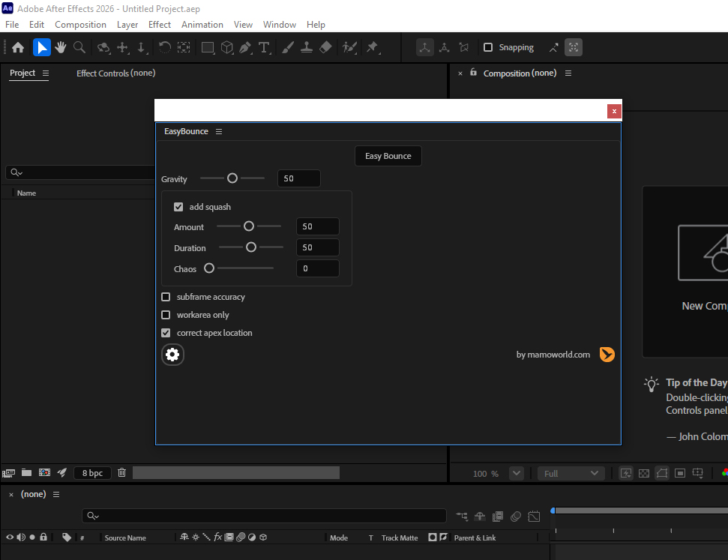Toggle the composition viewer lock icon
The height and width of the screenshot is (560, 728).
tap(473, 73)
